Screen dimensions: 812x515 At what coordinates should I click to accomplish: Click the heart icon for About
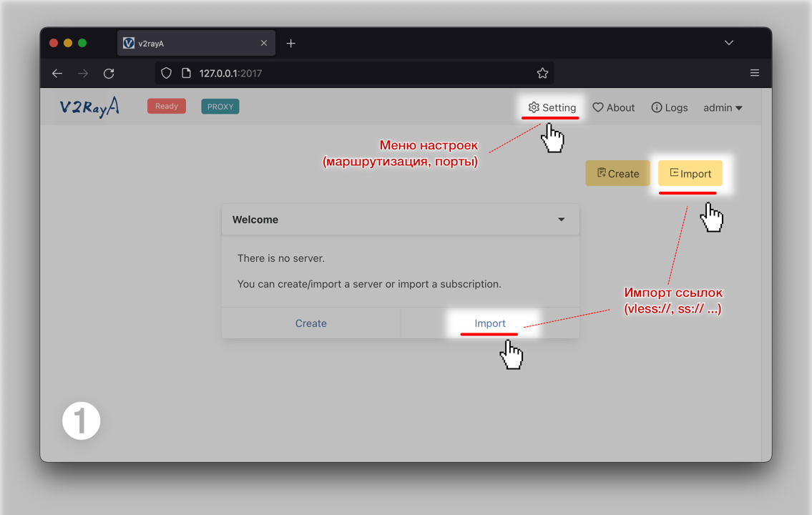598,107
